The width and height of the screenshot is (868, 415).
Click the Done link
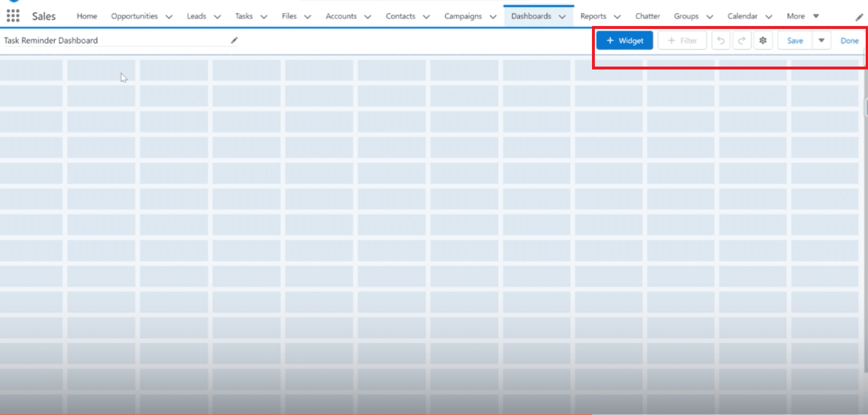[x=849, y=41]
